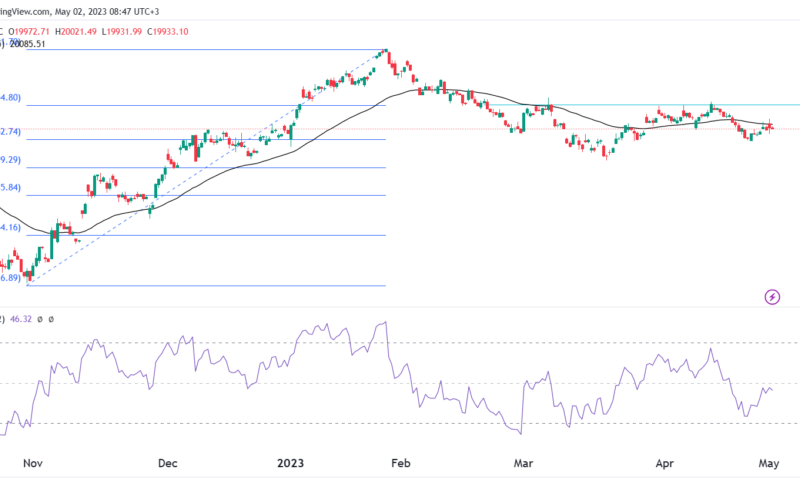Viewport: 800px width, 503px height.
Task: Select the open price O19972.71
Action: [29, 32]
